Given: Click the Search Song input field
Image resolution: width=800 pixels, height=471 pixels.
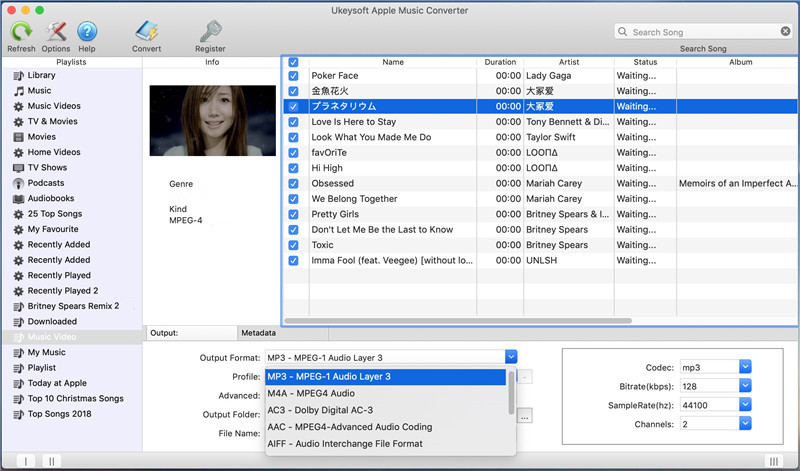Looking at the screenshot, I should point(704,32).
